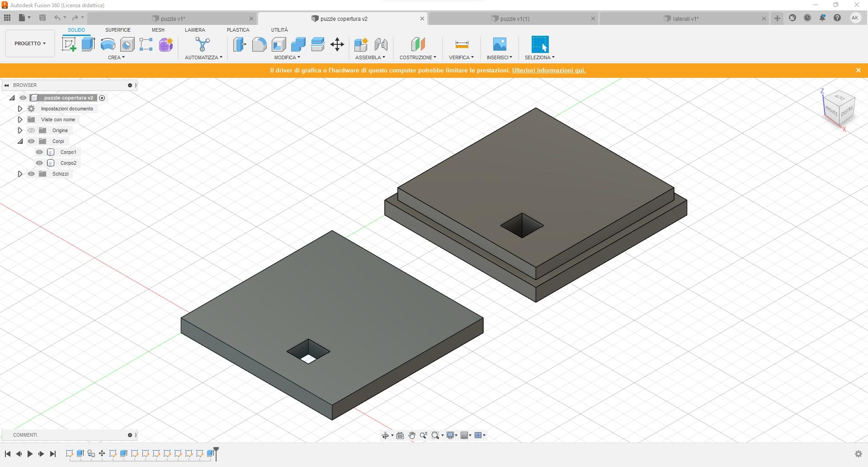Open the PROGETTO workspace dropdown

pyautogui.click(x=30, y=43)
